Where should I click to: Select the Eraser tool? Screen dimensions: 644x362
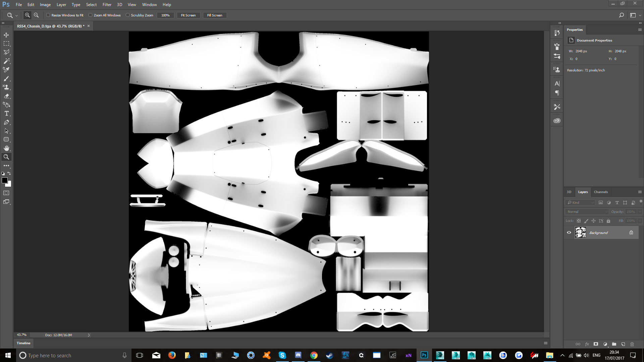(x=6, y=96)
